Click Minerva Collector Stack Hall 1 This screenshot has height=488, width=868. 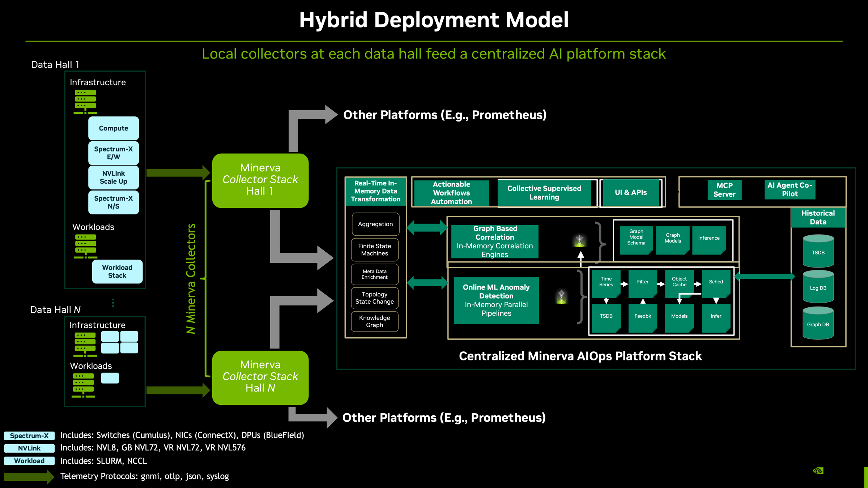coord(260,180)
